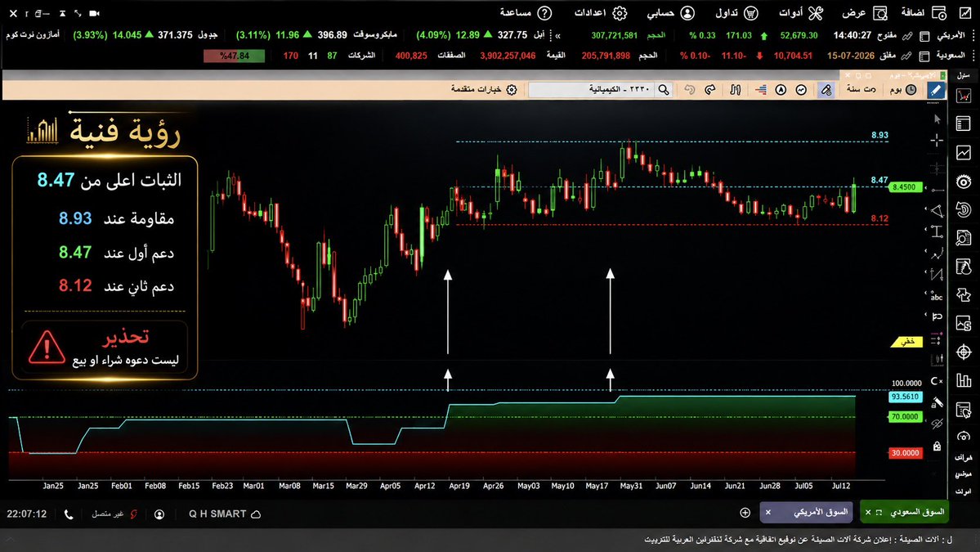Open the اعدادات (Settings) menu

pos(601,13)
